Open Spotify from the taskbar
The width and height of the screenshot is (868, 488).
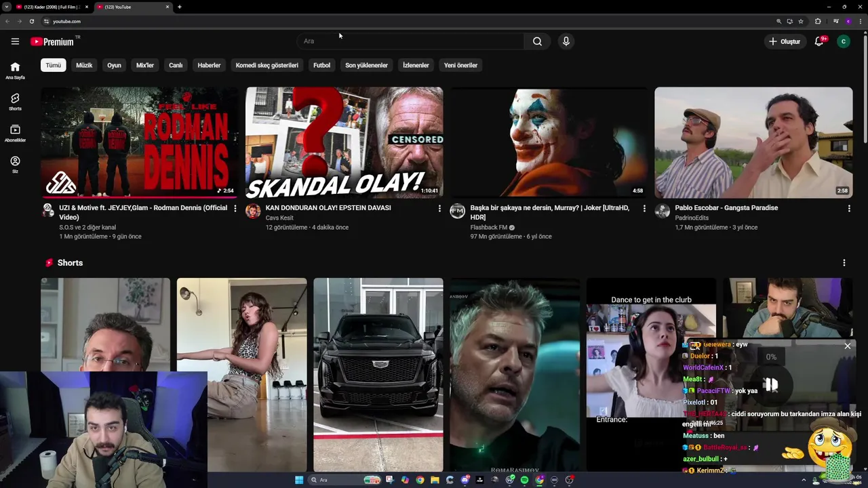524,480
